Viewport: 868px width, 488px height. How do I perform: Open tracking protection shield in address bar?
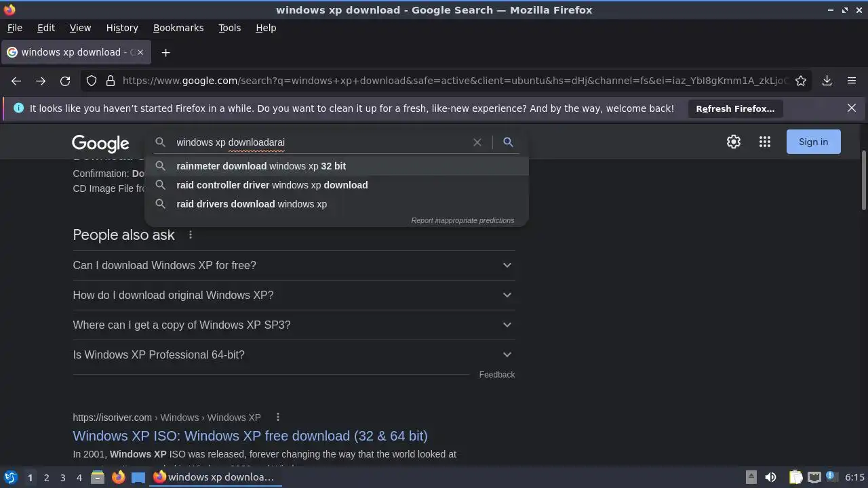coord(92,81)
